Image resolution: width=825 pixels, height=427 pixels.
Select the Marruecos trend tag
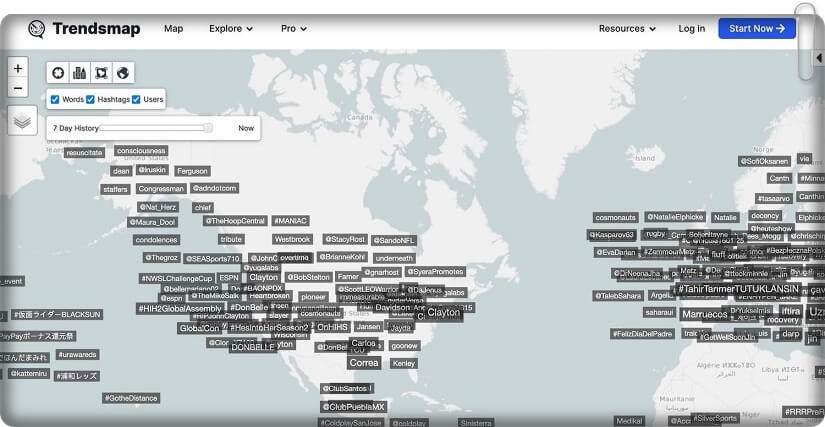[705, 315]
